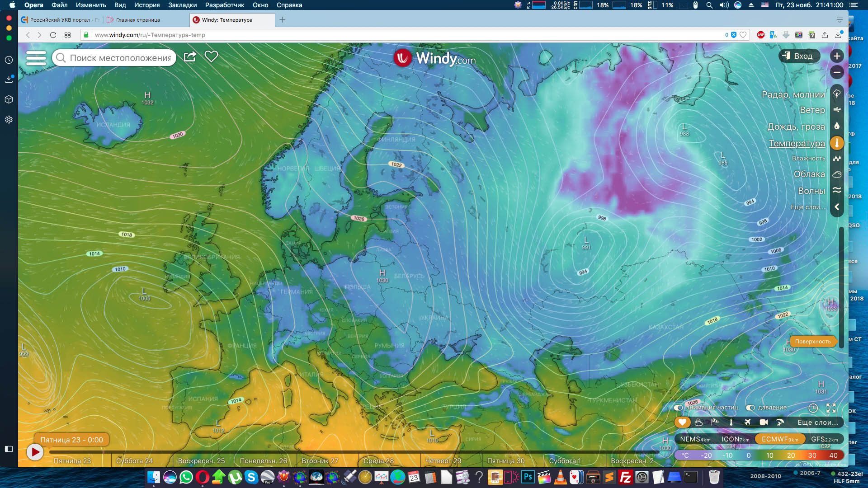The height and width of the screenshot is (488, 868).
Task: Enter fullscreen map mode
Action: tap(831, 408)
